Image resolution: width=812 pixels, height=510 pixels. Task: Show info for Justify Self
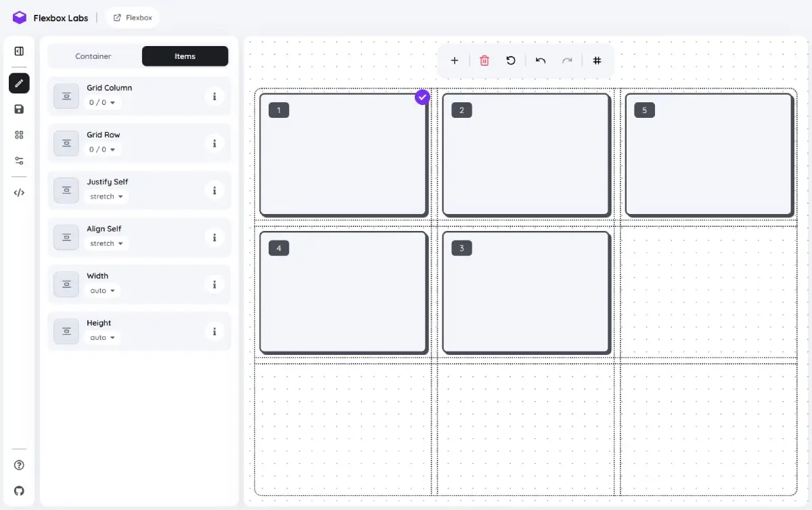tap(215, 190)
